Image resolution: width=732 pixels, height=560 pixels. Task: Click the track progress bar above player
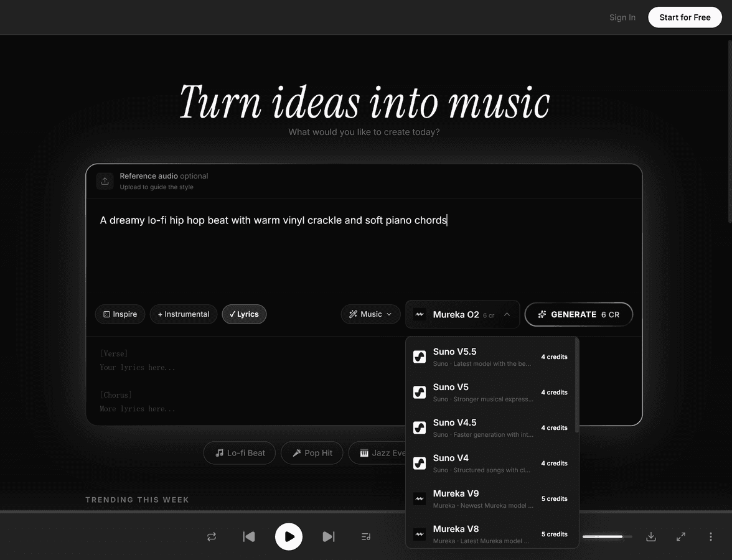(366, 512)
